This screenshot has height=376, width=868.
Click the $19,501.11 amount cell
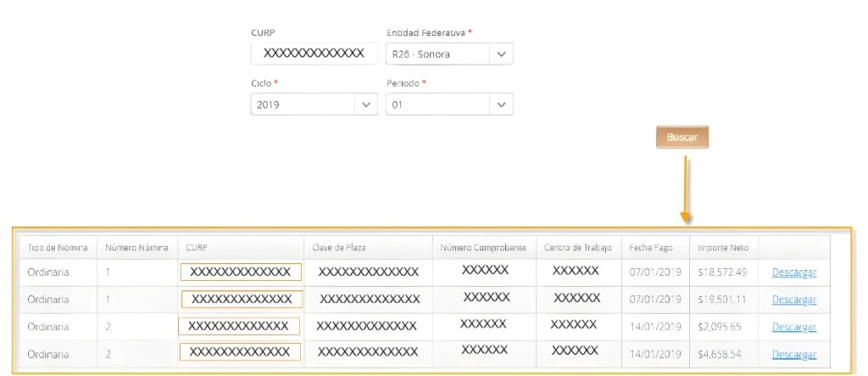722,300
